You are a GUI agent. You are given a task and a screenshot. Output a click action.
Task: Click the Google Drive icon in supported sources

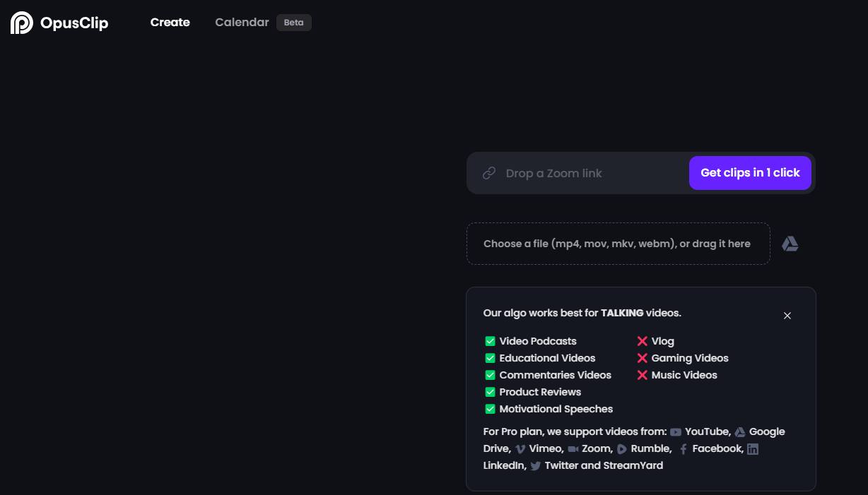point(740,432)
